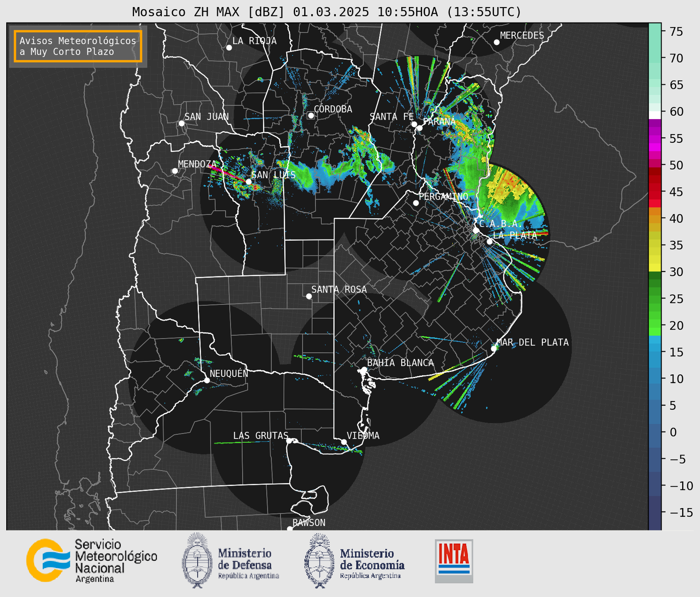The image size is (700, 597).
Task: Click the red 45 dBZ color band
Action: tap(655, 192)
